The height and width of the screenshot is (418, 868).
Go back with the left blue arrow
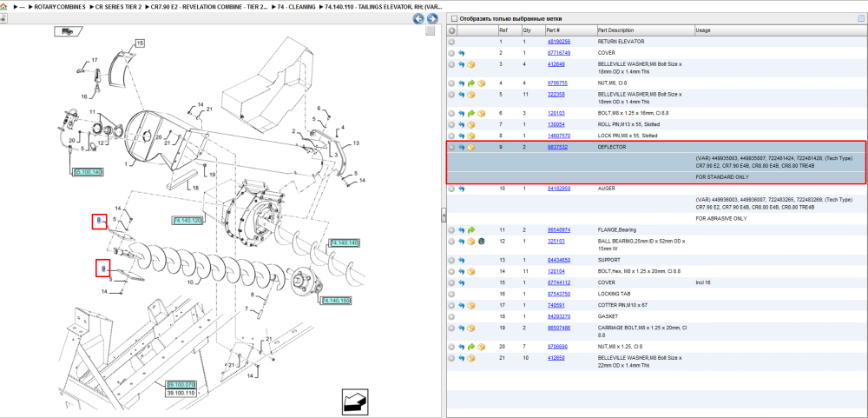pos(419,19)
